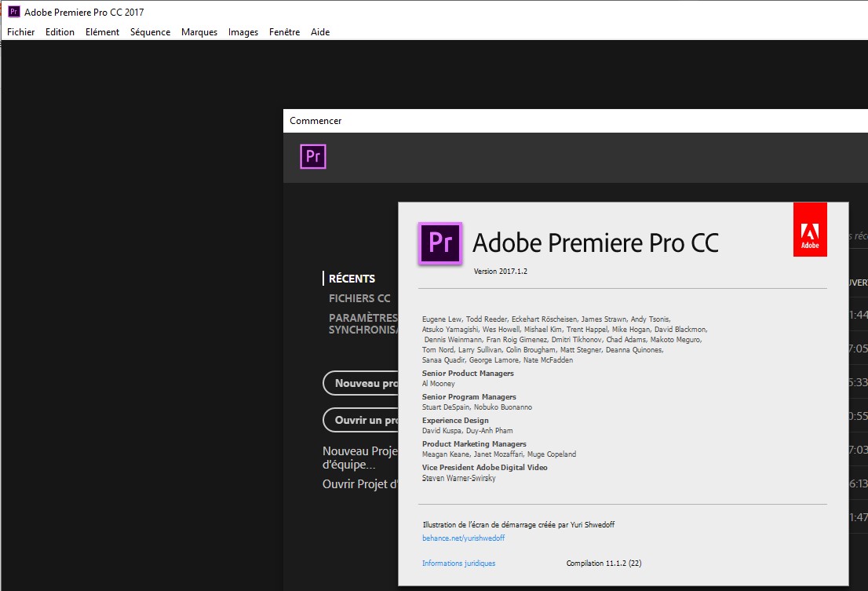
Task: Click Stuart DeSpain, Nobuko Buonanno line
Action: [476, 407]
